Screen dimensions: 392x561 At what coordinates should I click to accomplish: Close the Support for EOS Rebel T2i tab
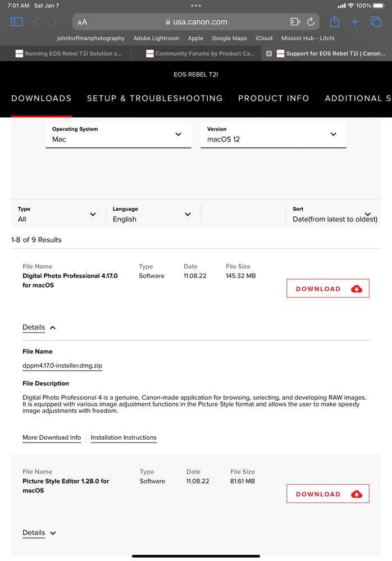[x=269, y=54]
